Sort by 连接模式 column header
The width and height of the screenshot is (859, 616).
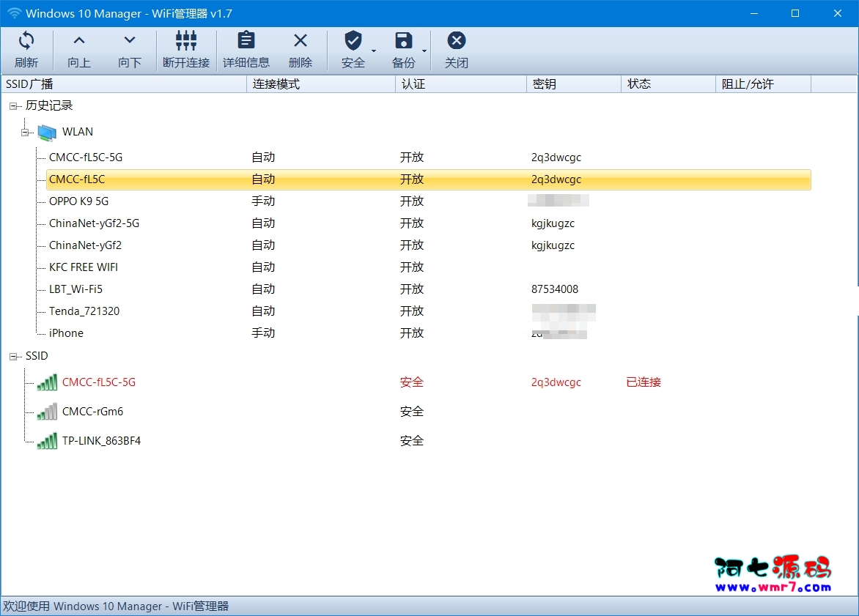[x=321, y=84]
